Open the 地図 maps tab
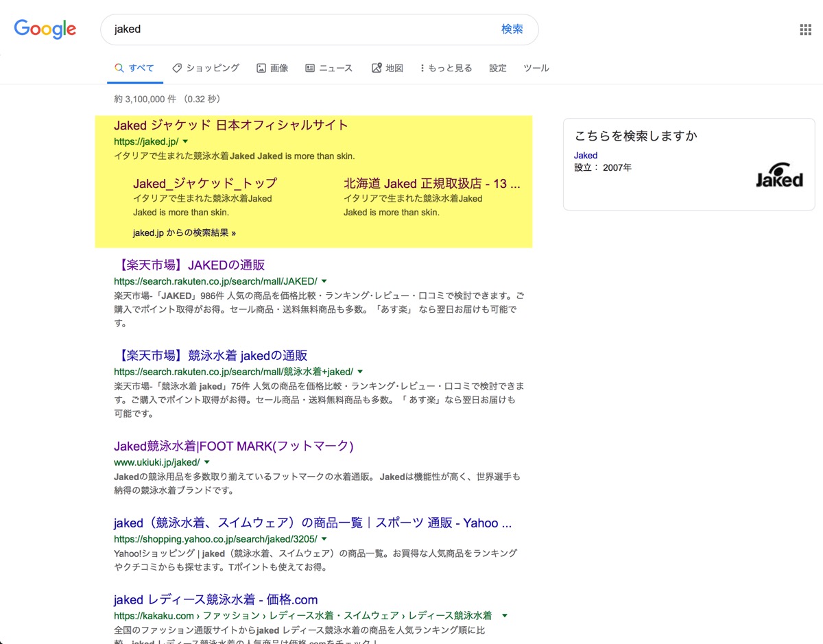Screen dimensions: 823x644 pyautogui.click(x=387, y=69)
